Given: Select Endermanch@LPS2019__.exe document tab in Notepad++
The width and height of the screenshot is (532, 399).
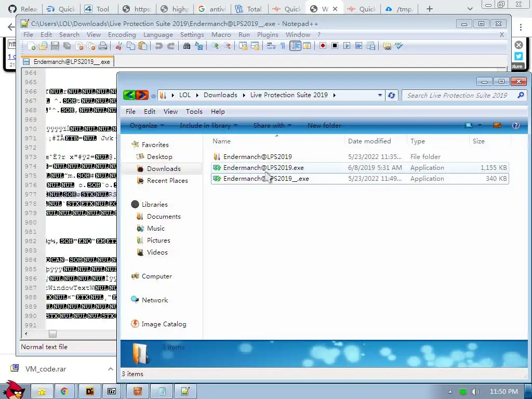Looking at the screenshot, I should point(67,62).
